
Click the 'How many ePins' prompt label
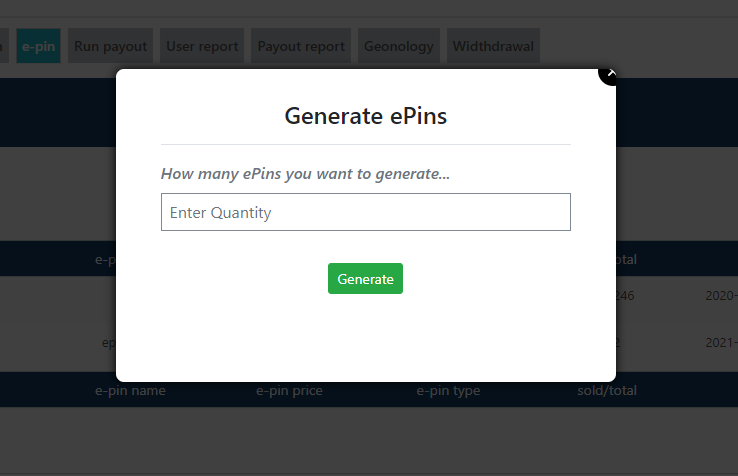(305, 174)
